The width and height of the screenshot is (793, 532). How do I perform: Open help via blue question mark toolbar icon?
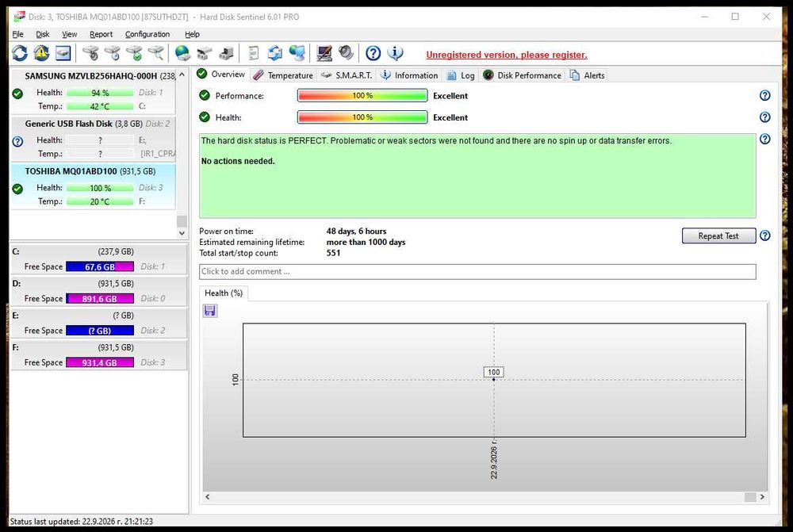click(374, 53)
